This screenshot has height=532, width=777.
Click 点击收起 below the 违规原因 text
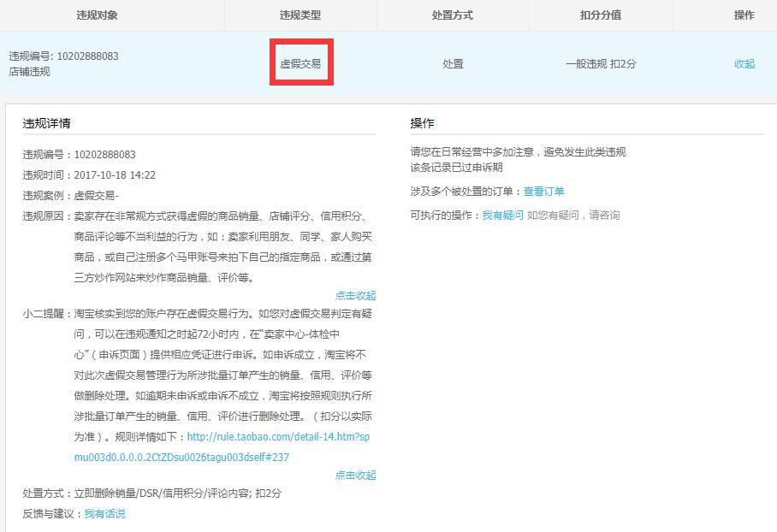tap(354, 295)
